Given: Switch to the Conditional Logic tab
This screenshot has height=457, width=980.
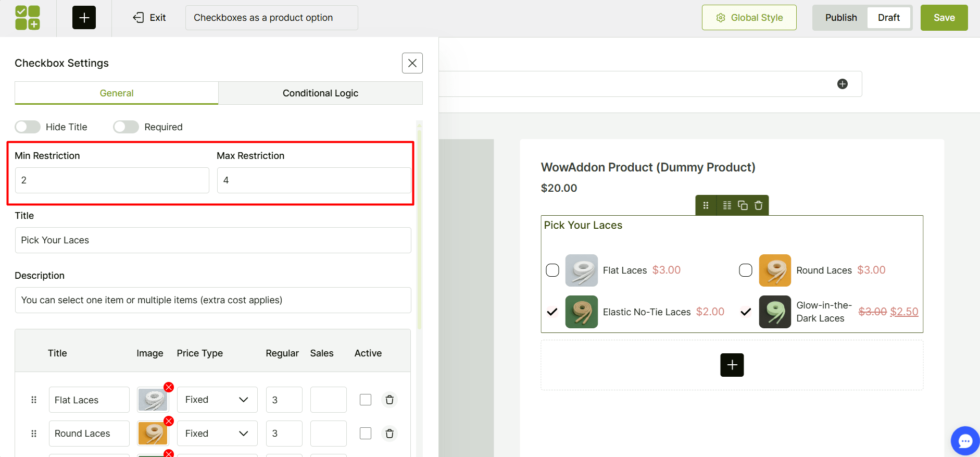Looking at the screenshot, I should click(x=320, y=93).
